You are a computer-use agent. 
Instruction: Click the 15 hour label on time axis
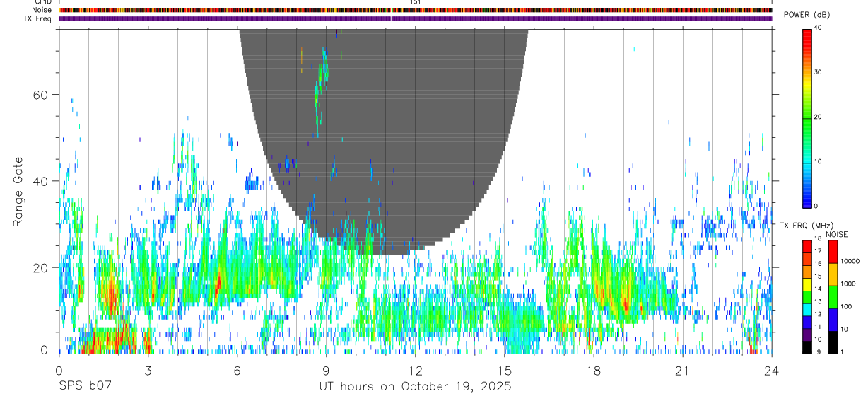[x=504, y=370]
